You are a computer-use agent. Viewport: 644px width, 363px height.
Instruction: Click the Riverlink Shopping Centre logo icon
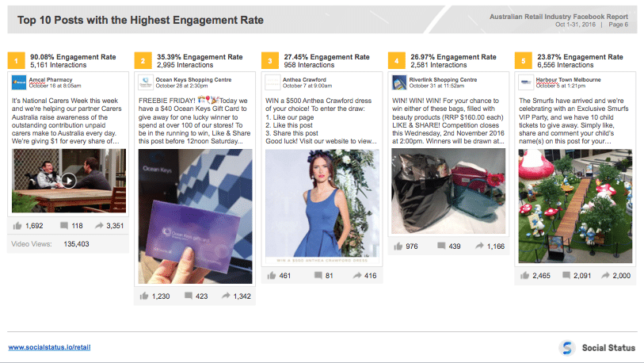click(x=399, y=82)
